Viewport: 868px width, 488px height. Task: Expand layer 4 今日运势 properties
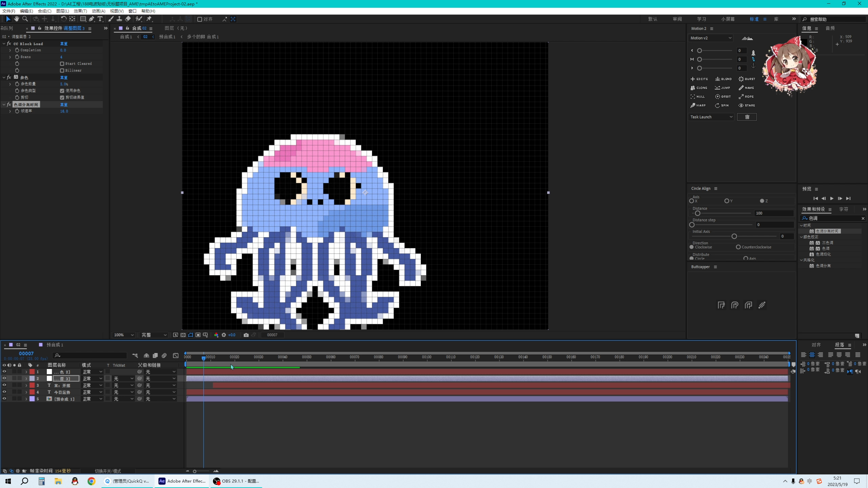click(x=26, y=392)
